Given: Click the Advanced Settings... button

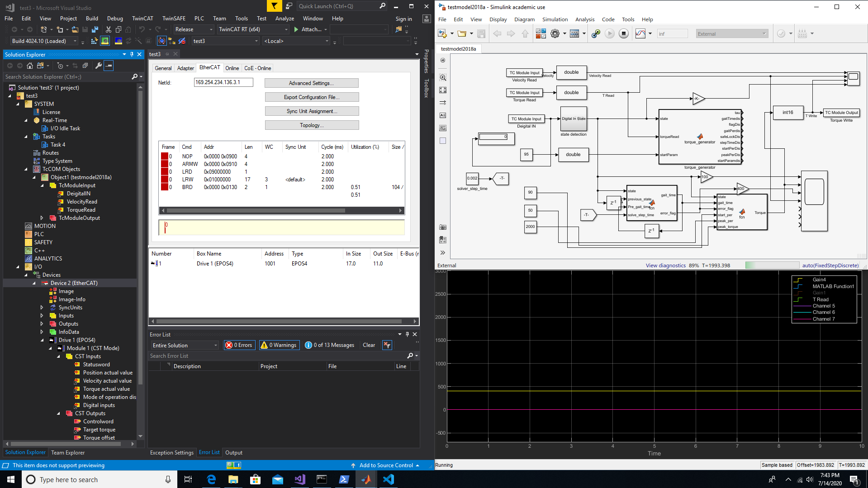Looking at the screenshot, I should pos(311,83).
